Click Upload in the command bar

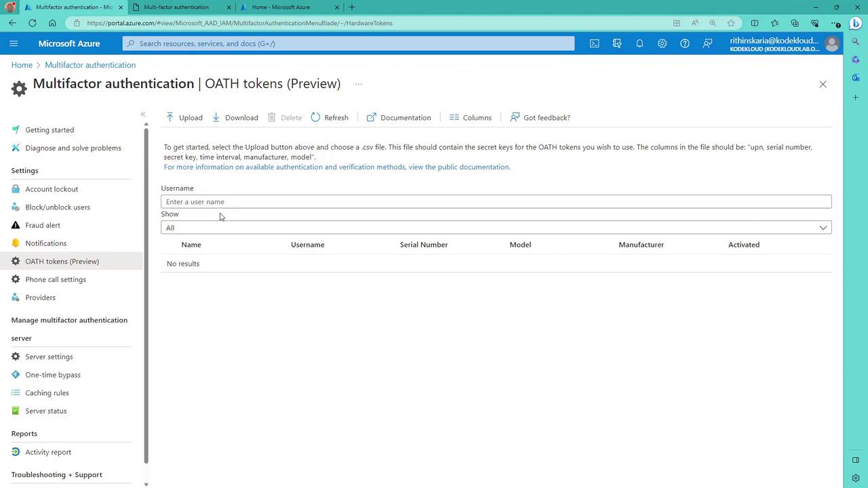click(x=184, y=118)
